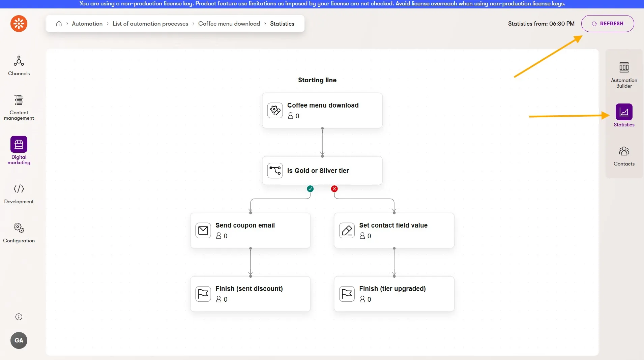Click Coffee menu download breadcrumb
Screen dimensions: 644x360
coord(229,24)
